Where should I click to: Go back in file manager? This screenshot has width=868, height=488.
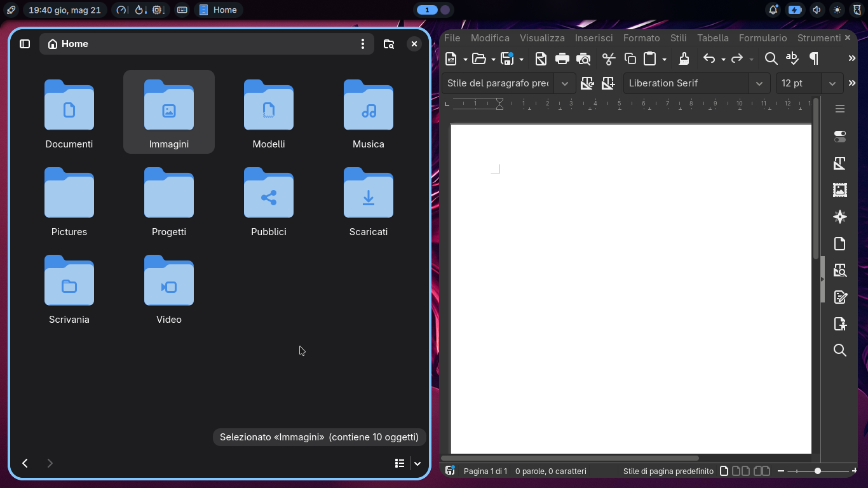[x=25, y=463]
